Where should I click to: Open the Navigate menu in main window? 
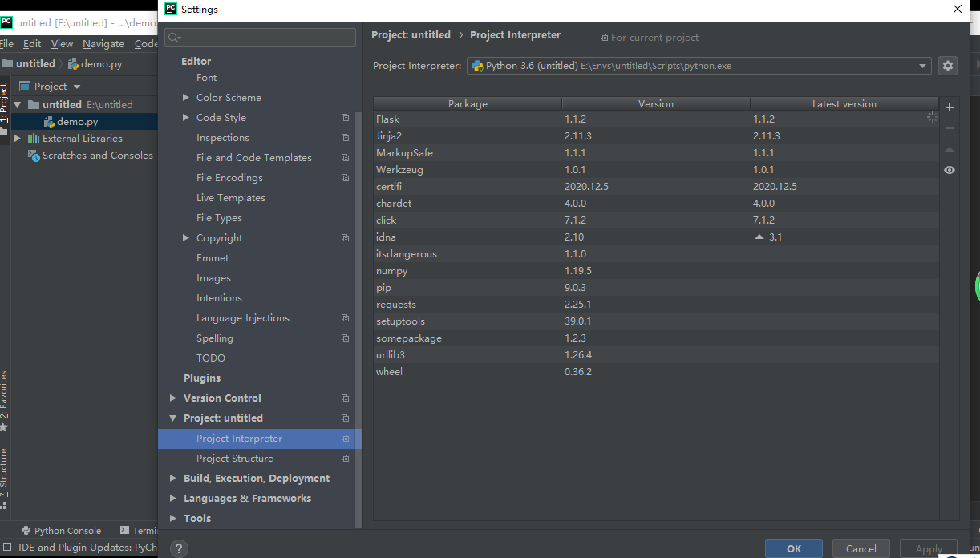pyautogui.click(x=103, y=44)
